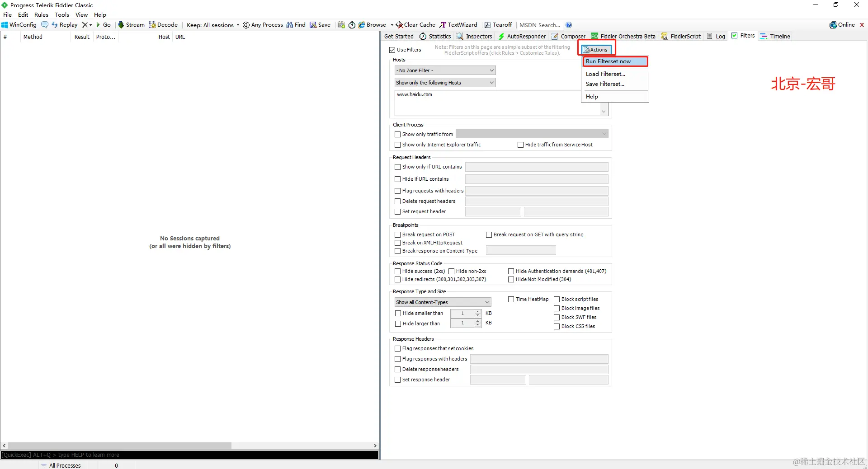Expand the No Zone Filter dropdown

(x=445, y=70)
